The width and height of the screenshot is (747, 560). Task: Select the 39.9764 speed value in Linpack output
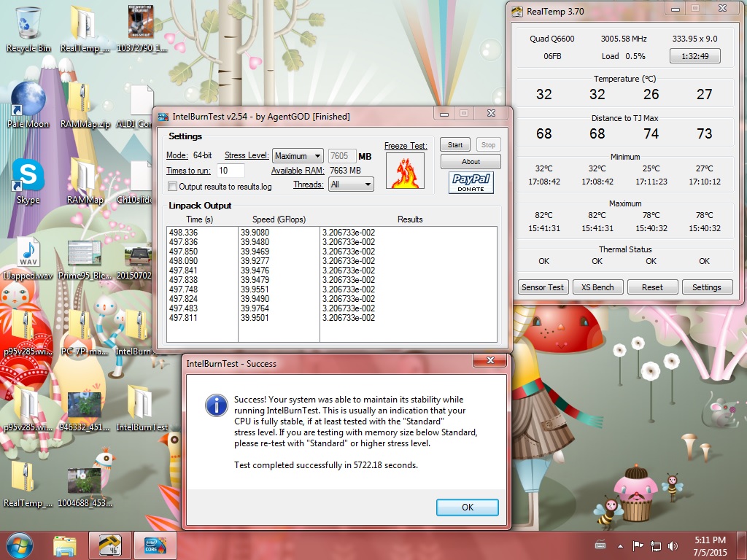pyautogui.click(x=255, y=308)
